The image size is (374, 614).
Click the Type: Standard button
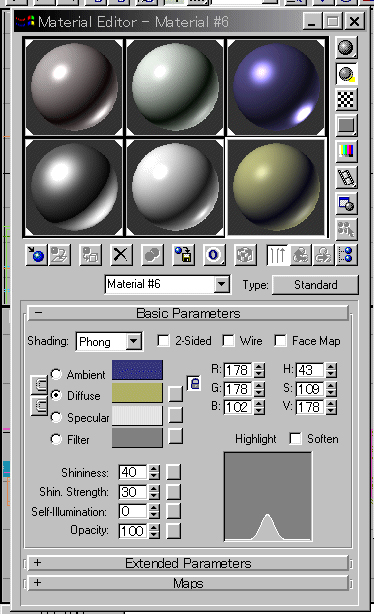coord(315,285)
